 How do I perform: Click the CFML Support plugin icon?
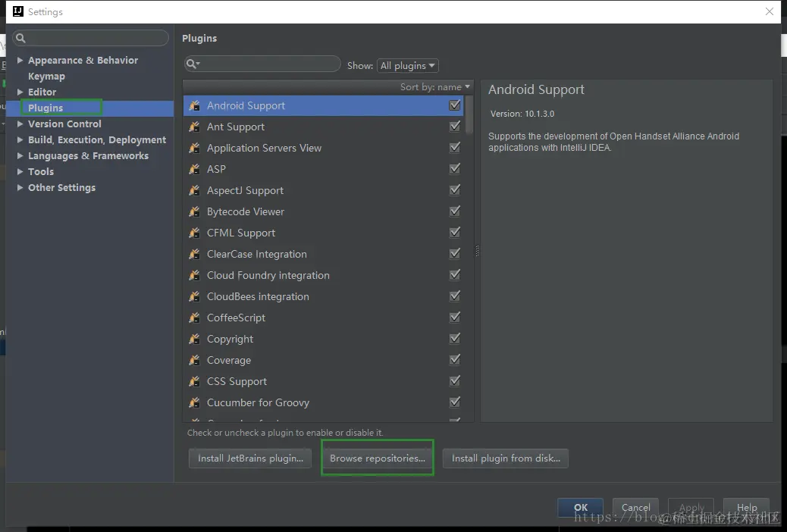pos(194,233)
